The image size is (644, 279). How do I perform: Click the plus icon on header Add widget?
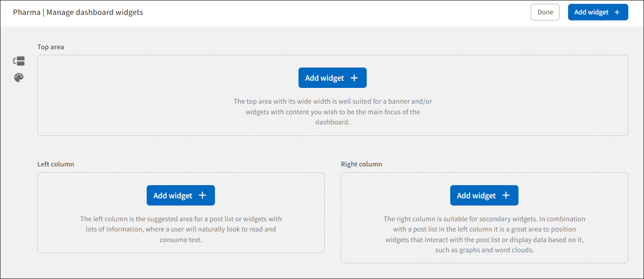click(618, 12)
